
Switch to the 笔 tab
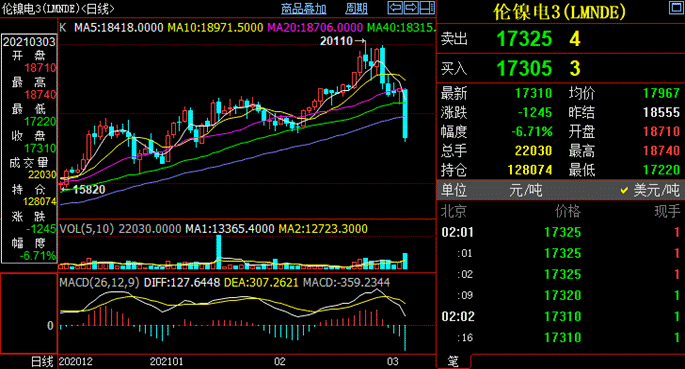[x=453, y=362]
